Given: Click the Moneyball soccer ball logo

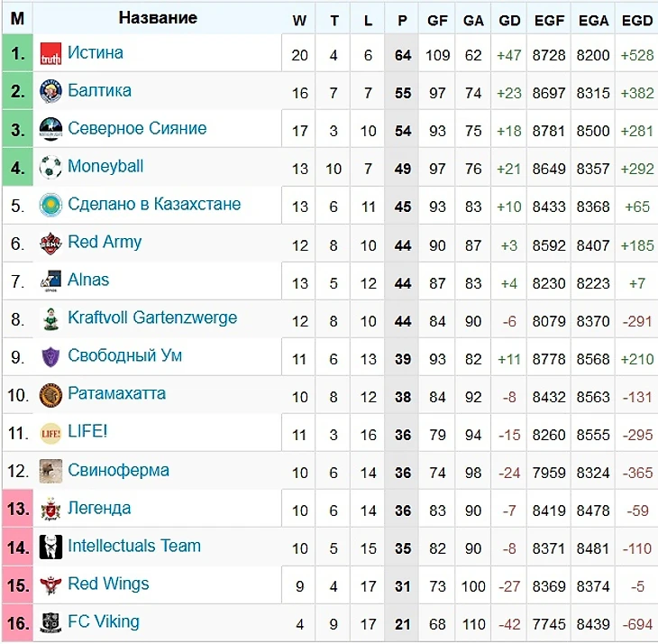Looking at the screenshot, I should coord(50,167).
